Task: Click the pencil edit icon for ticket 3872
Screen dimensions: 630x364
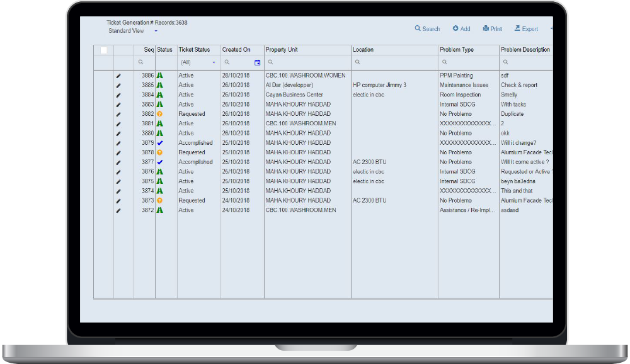Action: point(118,210)
